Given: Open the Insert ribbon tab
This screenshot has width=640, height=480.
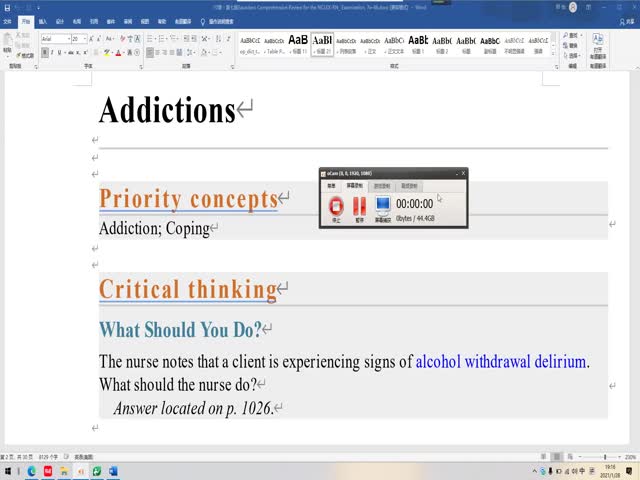Looking at the screenshot, I should (43, 20).
